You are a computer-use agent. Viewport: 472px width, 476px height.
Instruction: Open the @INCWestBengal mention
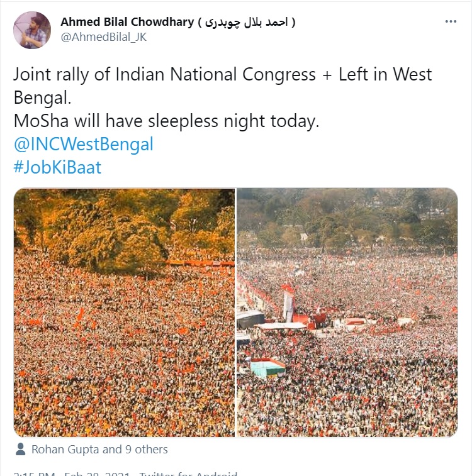(x=83, y=144)
